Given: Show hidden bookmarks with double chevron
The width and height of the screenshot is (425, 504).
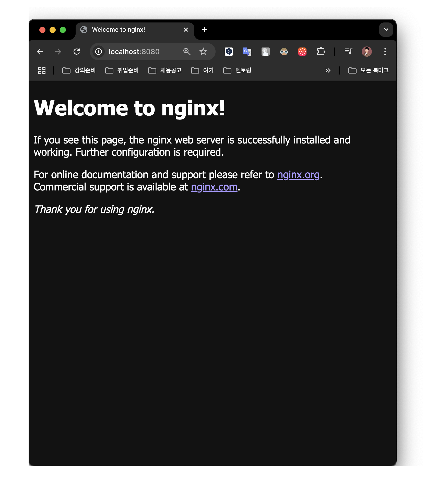Looking at the screenshot, I should click(x=328, y=70).
